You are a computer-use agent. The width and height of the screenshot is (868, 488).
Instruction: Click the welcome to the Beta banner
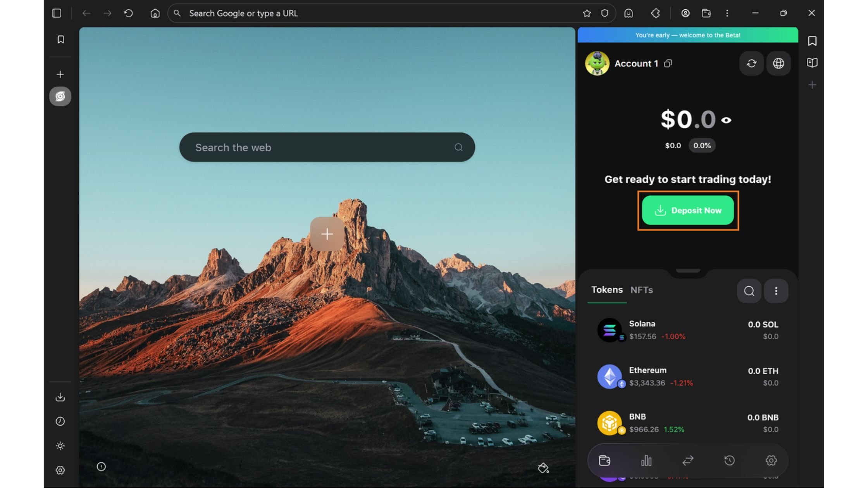pyautogui.click(x=688, y=35)
